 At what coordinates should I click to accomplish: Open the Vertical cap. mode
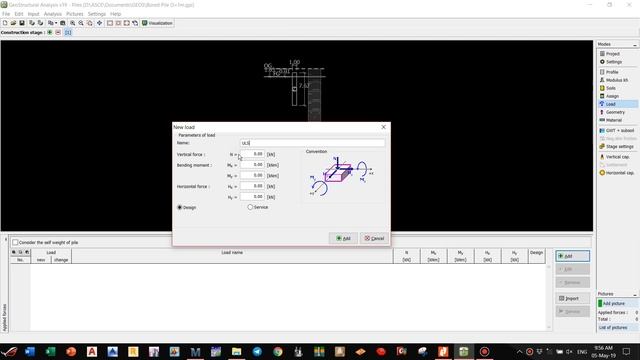click(617, 157)
